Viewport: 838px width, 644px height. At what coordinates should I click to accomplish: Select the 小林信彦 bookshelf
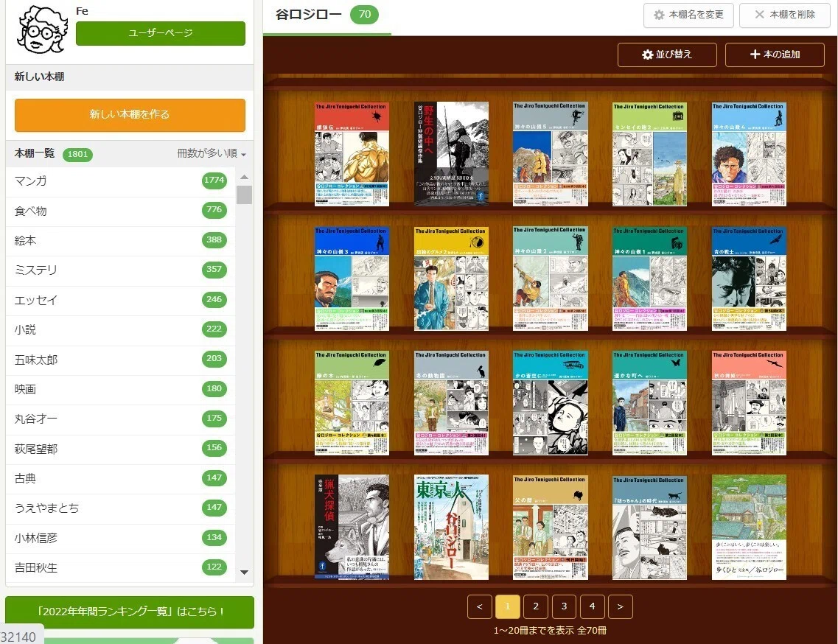120,538
